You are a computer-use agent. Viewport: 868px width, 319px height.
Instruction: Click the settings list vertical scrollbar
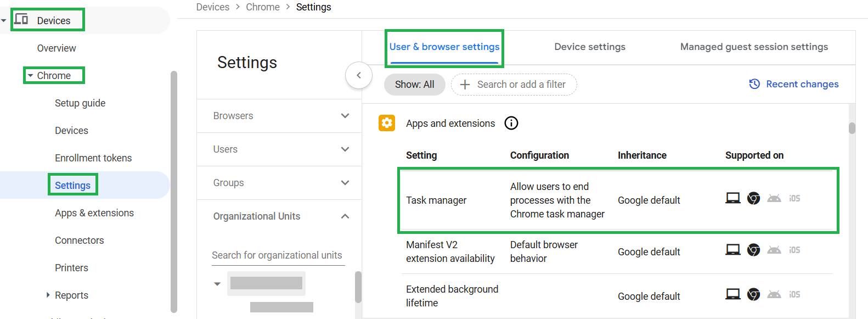tap(852, 128)
